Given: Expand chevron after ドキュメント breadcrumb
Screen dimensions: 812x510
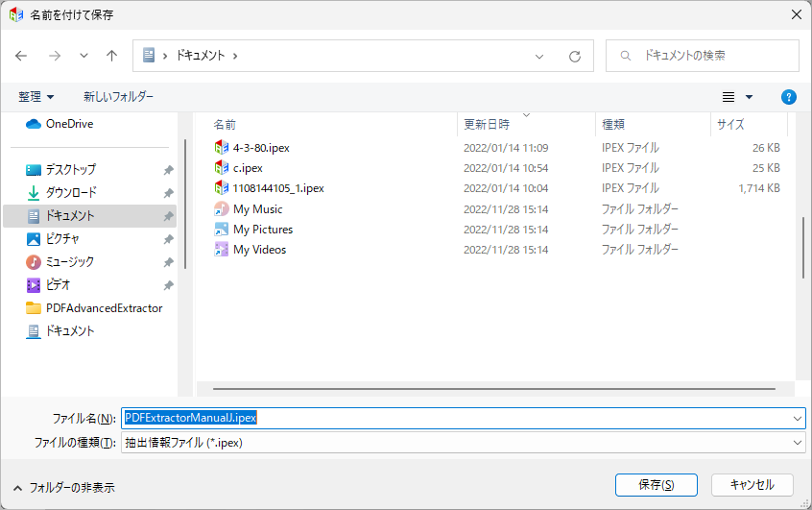Looking at the screenshot, I should [235, 56].
